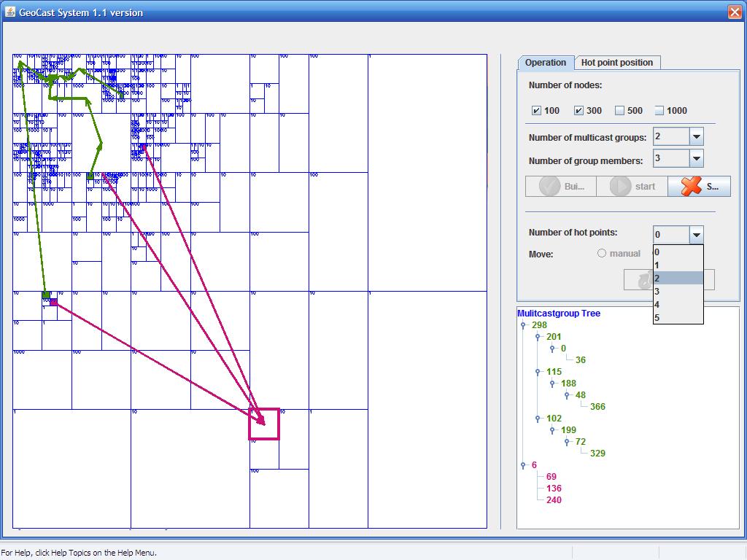Open the multicast groups dropdown

tap(696, 137)
